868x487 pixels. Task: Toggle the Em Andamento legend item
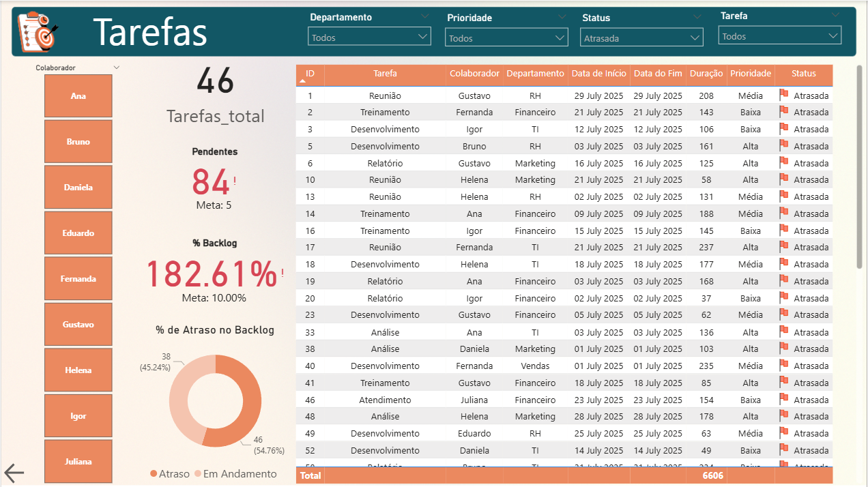click(235, 474)
